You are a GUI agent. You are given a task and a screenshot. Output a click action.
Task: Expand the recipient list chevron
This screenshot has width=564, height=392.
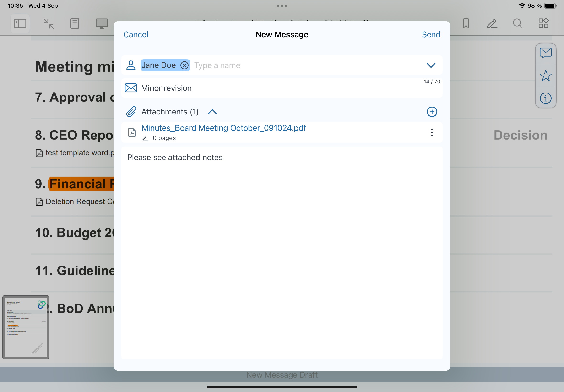(x=431, y=65)
